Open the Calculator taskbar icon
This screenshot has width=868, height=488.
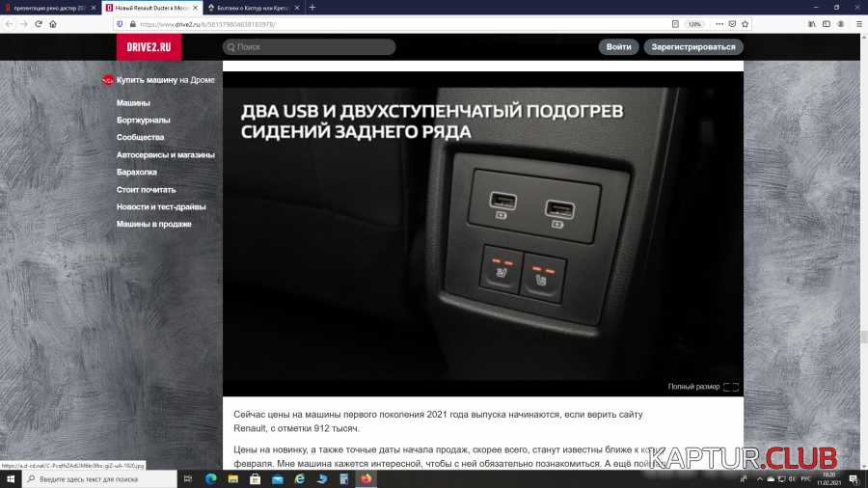point(343,479)
